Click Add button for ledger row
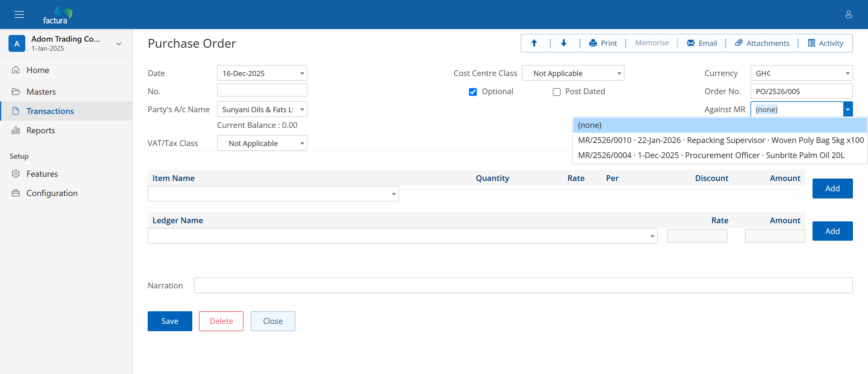The height and width of the screenshot is (374, 868). pyautogui.click(x=832, y=231)
